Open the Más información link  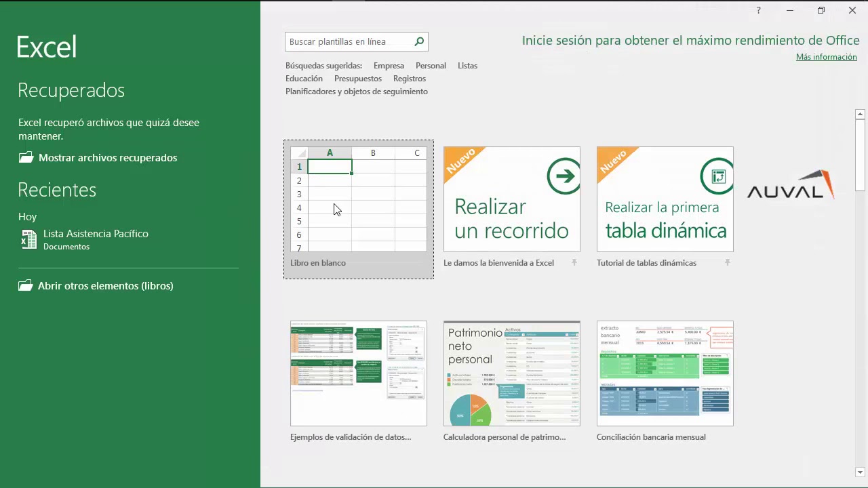click(x=827, y=57)
